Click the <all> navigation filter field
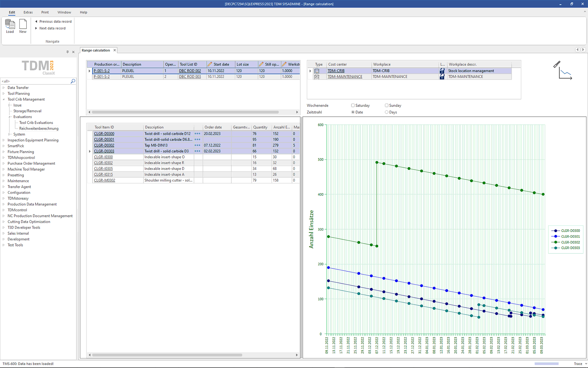The width and height of the screenshot is (588, 368). (x=35, y=81)
